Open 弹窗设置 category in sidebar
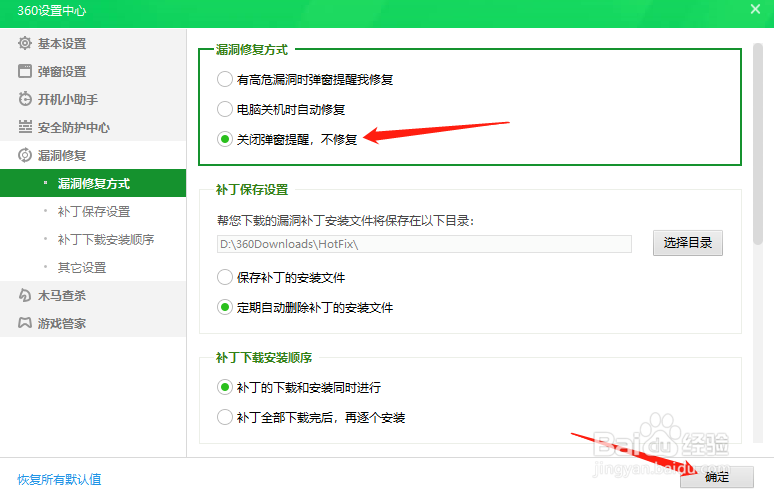Screen dimensions: 774x495 93,72
